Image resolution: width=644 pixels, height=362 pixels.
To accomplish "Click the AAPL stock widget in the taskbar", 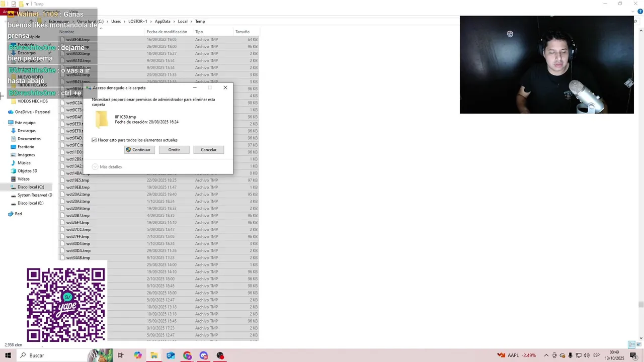I will pos(517,355).
